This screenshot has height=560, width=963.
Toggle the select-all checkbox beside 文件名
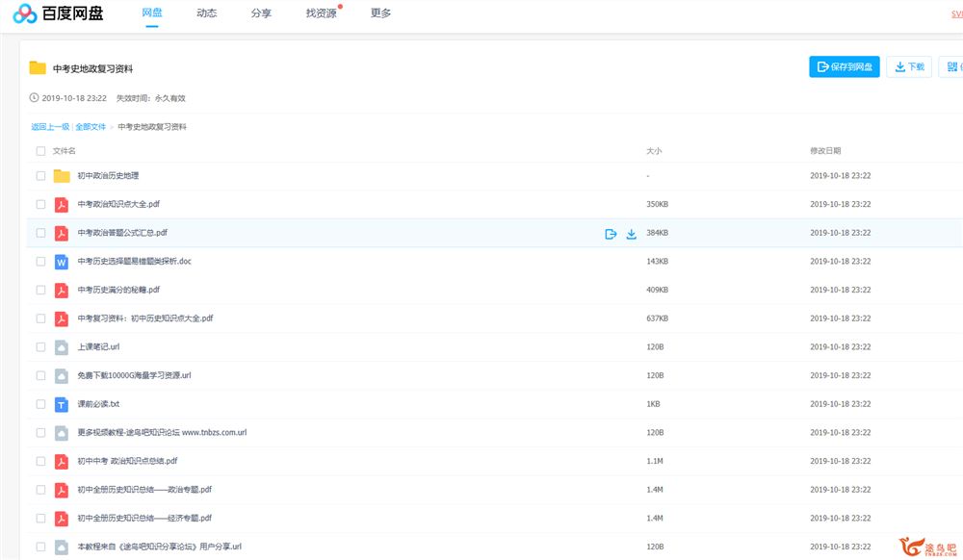click(x=40, y=151)
